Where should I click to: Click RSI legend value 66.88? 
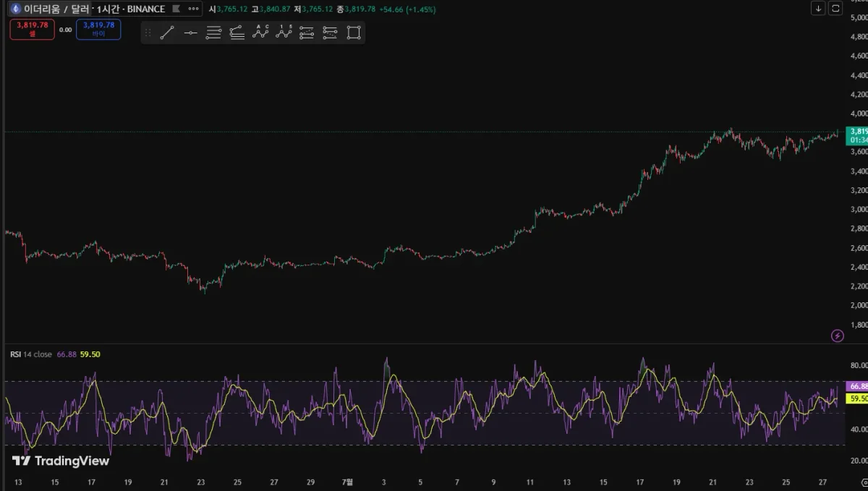pos(67,354)
